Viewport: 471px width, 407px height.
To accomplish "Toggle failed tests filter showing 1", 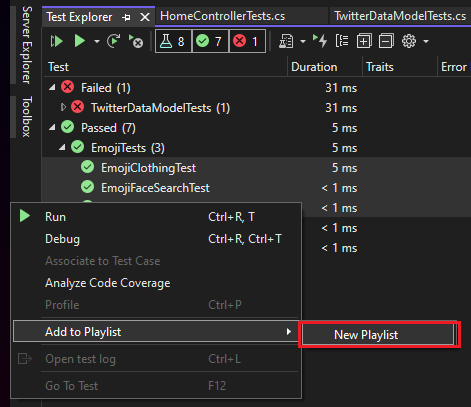I will tap(247, 41).
